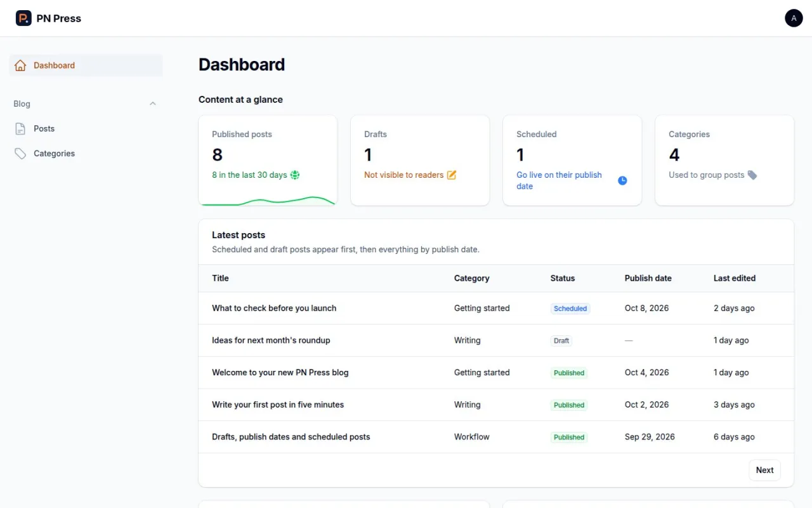812x508 pixels.
Task: Click the edit pencil icon in Drafts card
Action: 452,175
